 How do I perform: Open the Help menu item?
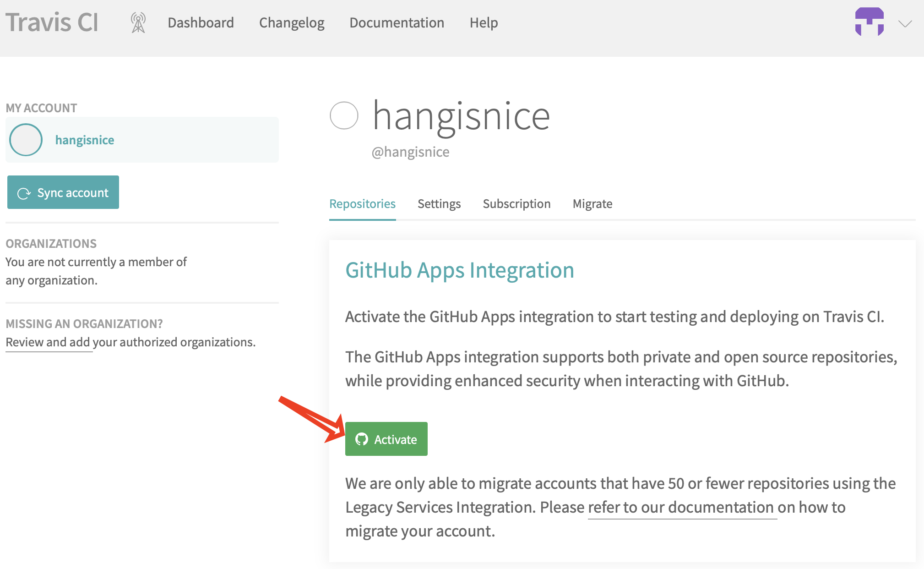(484, 22)
